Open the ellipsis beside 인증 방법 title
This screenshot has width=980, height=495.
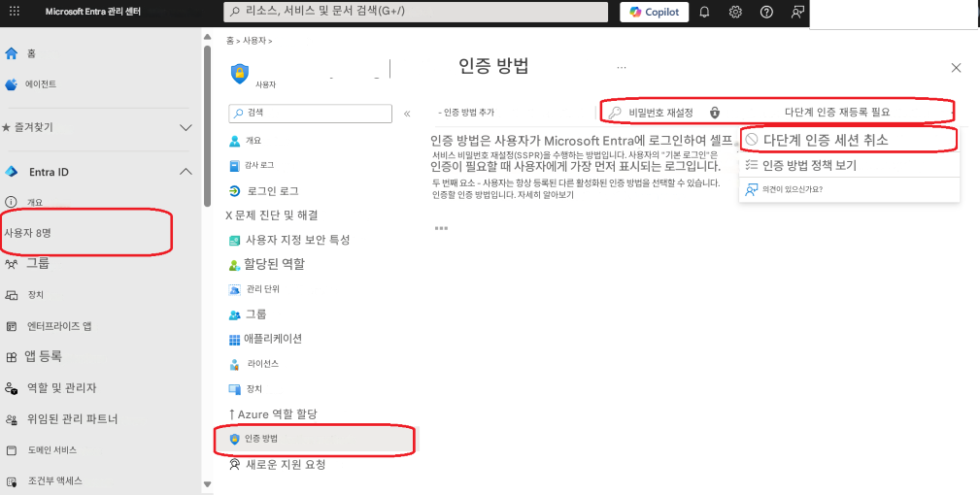click(x=622, y=67)
